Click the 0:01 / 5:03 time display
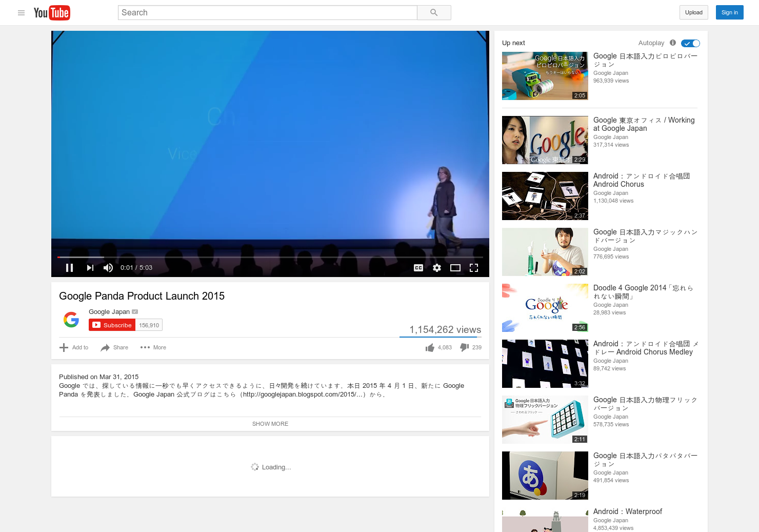This screenshot has height=532, width=759. [136, 268]
